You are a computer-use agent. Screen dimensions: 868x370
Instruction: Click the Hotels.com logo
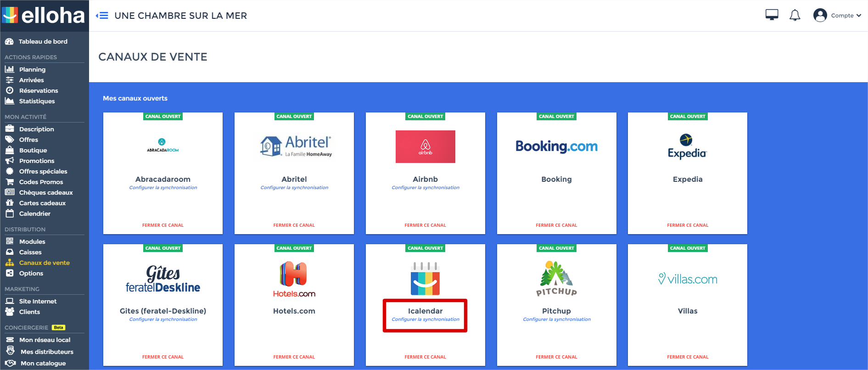[294, 279]
